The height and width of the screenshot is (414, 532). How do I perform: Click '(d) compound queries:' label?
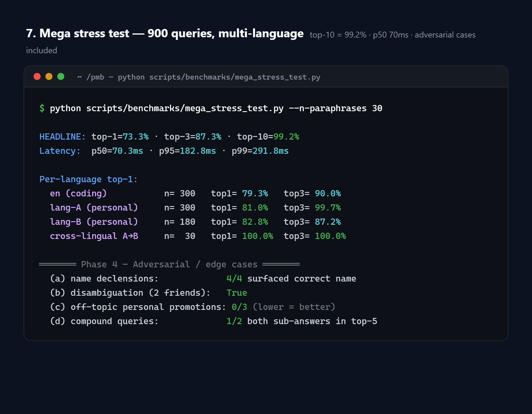coord(104,321)
